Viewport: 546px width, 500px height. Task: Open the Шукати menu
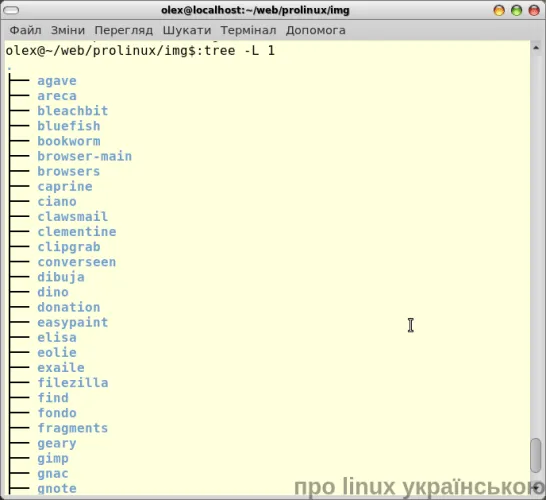coord(187,30)
